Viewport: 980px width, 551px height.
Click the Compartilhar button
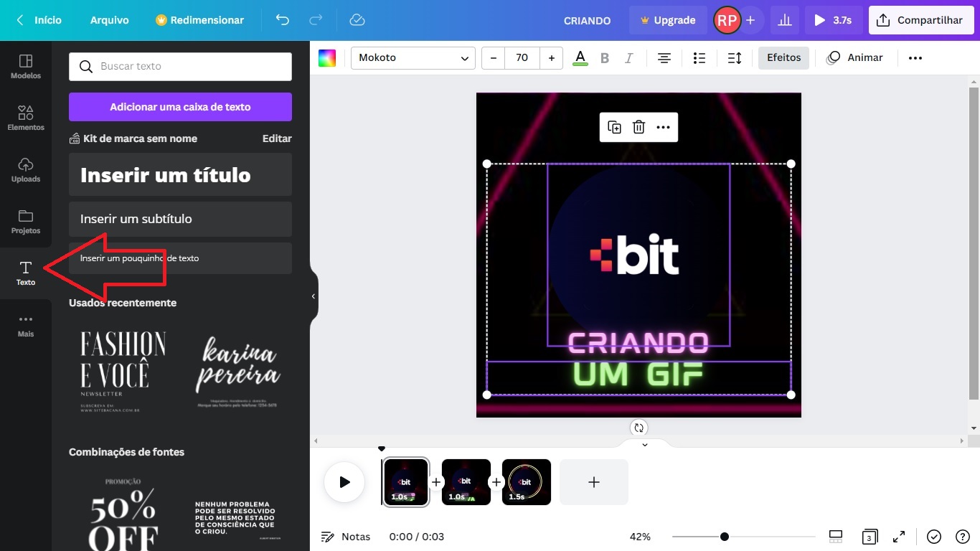[x=920, y=19]
